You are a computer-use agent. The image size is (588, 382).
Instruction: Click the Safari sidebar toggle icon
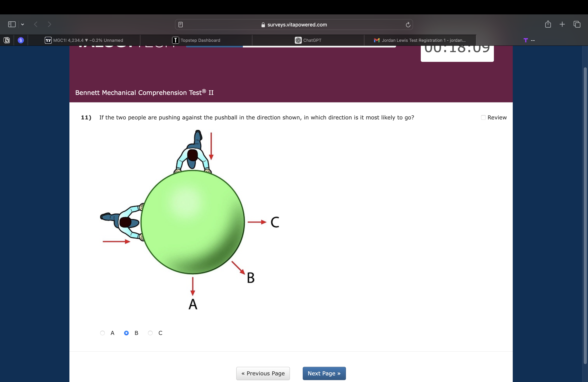(x=12, y=24)
